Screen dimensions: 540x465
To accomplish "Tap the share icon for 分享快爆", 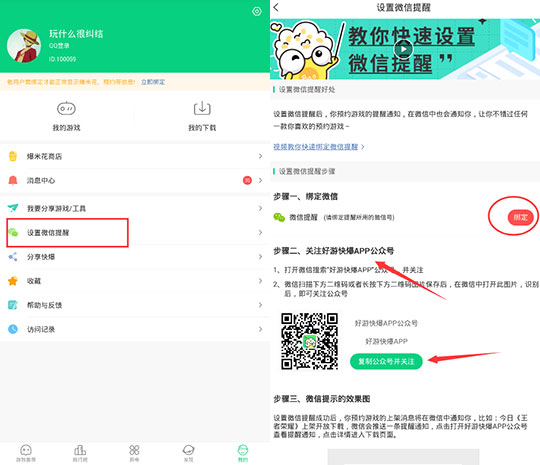I will 13,257.
